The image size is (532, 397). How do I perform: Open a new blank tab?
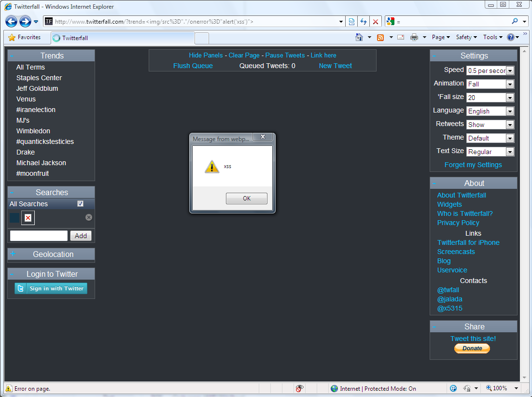pos(202,38)
